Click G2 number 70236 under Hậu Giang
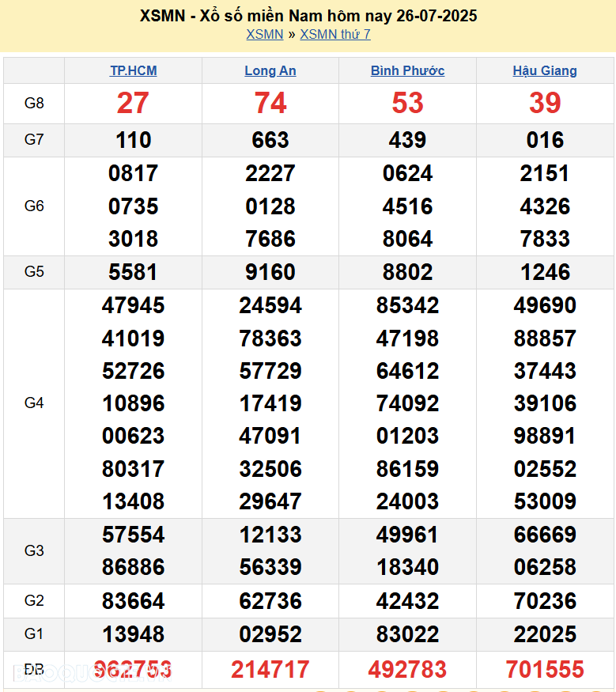The height and width of the screenshot is (692, 616). coord(545,601)
